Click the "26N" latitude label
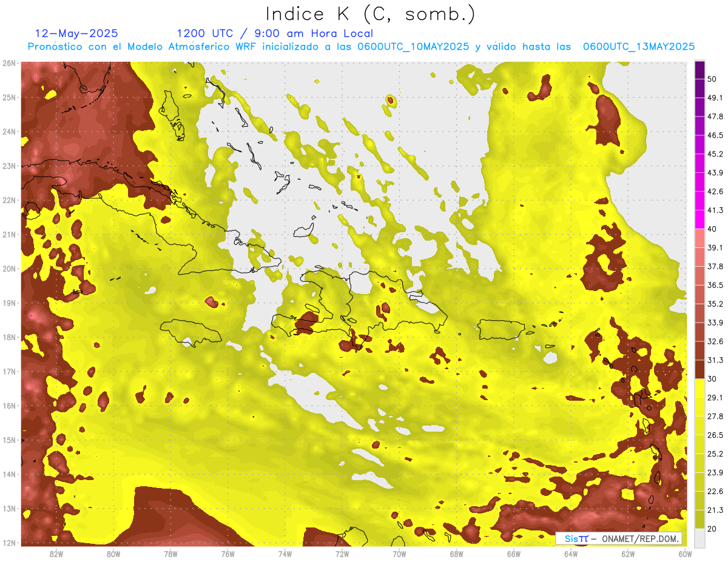 click(x=8, y=63)
